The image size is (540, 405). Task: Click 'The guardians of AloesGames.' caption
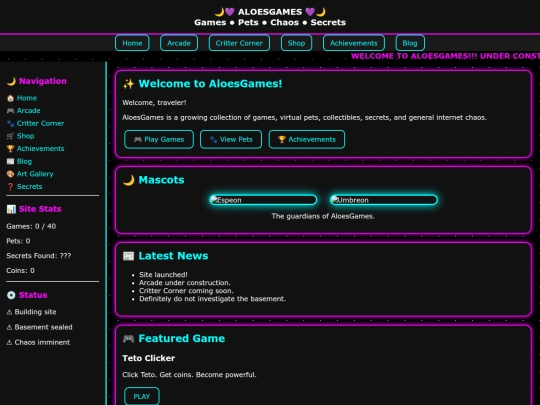[323, 216]
